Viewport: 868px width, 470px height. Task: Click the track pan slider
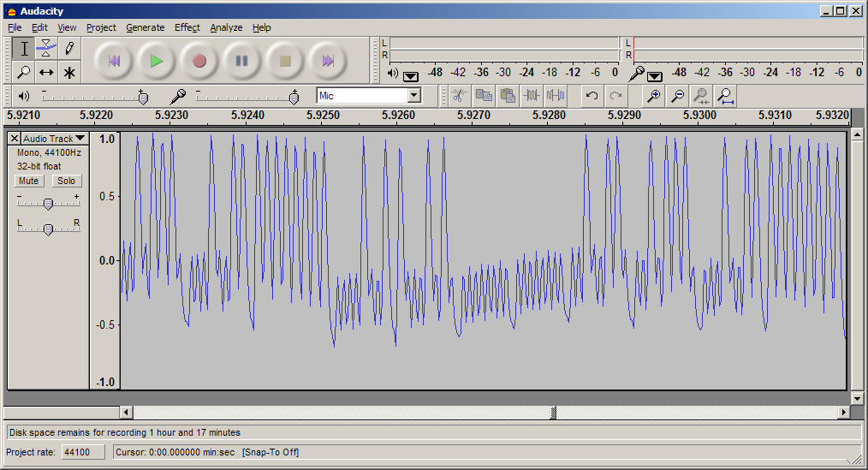(x=48, y=229)
